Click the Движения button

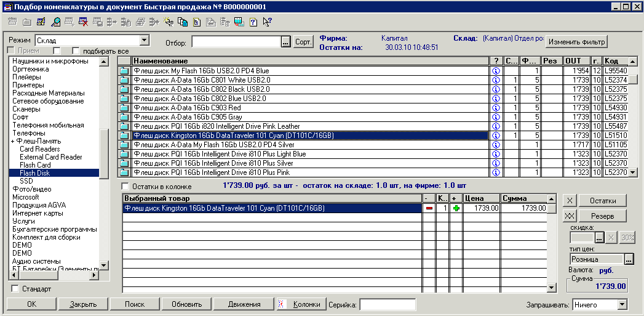244,304
